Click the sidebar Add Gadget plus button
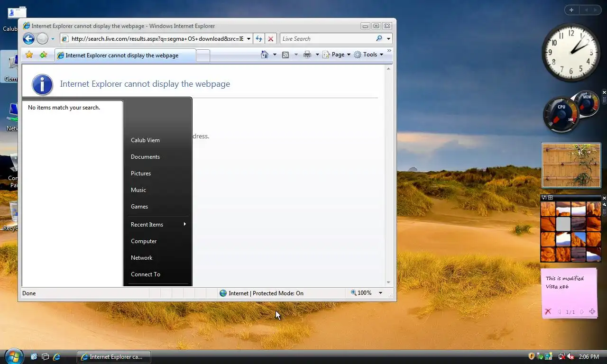Screen dimensions: 607x364 [571, 10]
